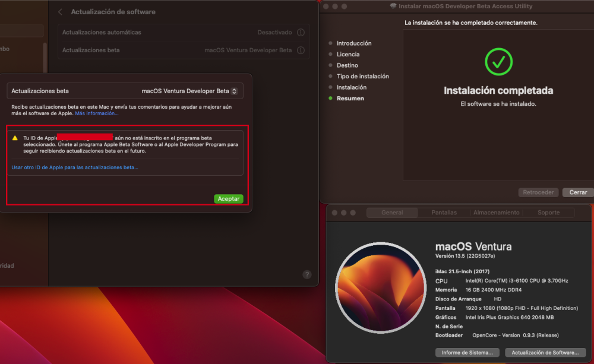Switch to the Soporte tab
This screenshot has width=594, height=364.
(x=548, y=213)
